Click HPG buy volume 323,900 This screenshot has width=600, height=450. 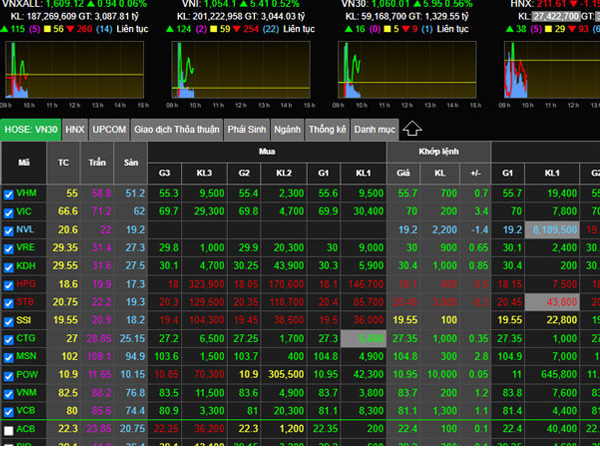point(206,284)
